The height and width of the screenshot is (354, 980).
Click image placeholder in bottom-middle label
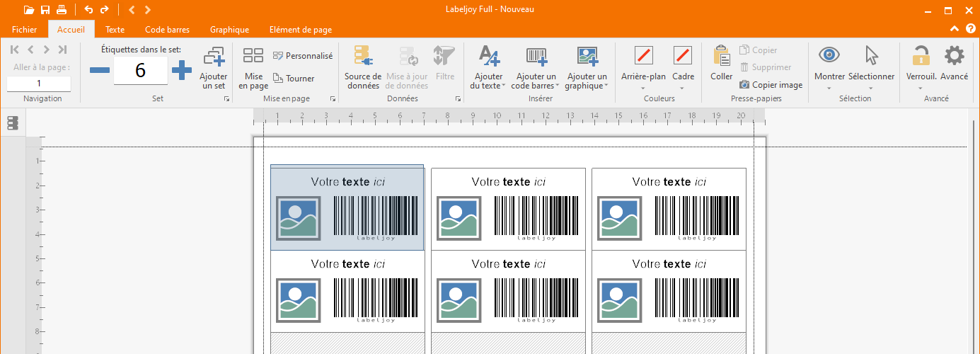tap(459, 300)
